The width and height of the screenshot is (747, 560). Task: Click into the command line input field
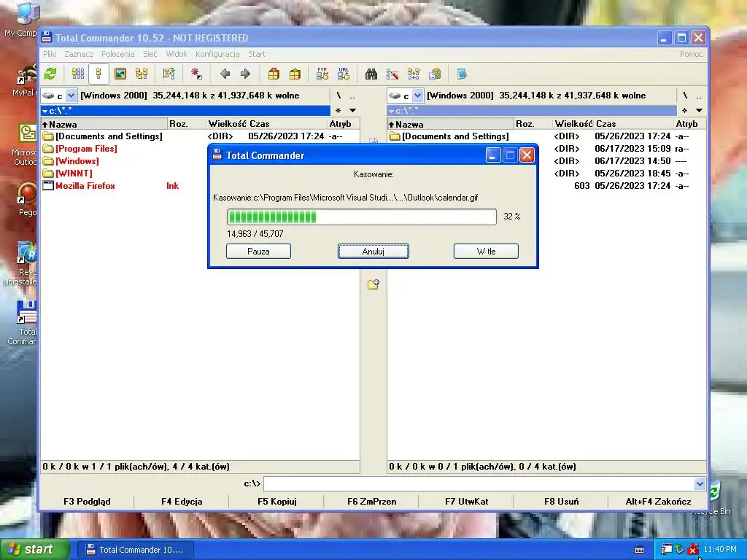pyautogui.click(x=479, y=484)
